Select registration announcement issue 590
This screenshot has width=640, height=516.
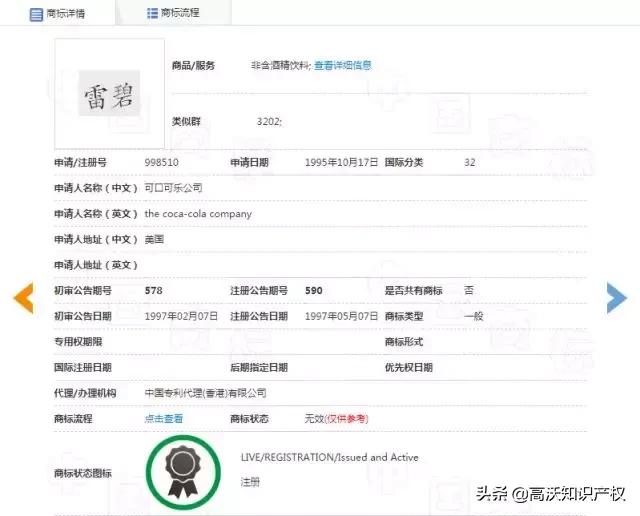pos(313,291)
